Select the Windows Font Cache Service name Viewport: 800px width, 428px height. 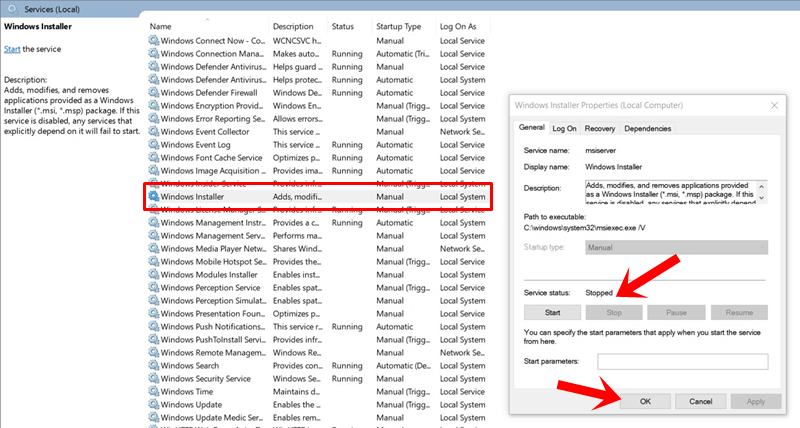click(x=212, y=158)
